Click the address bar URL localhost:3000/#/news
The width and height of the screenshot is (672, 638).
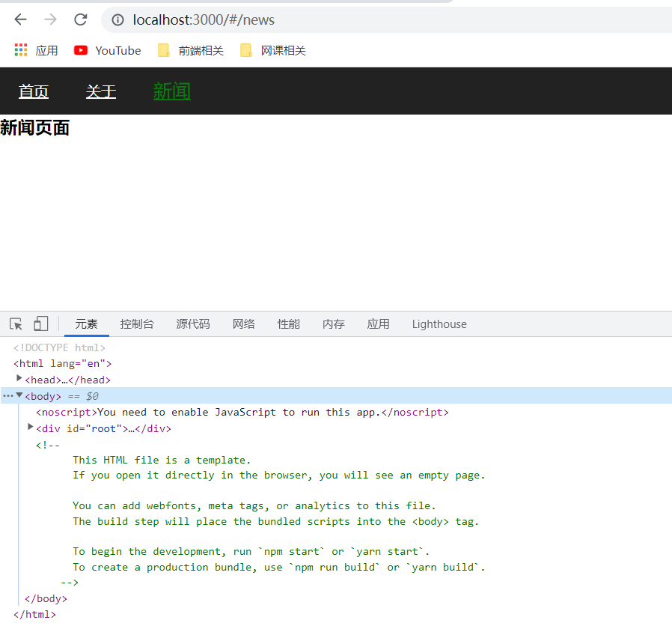pos(204,19)
